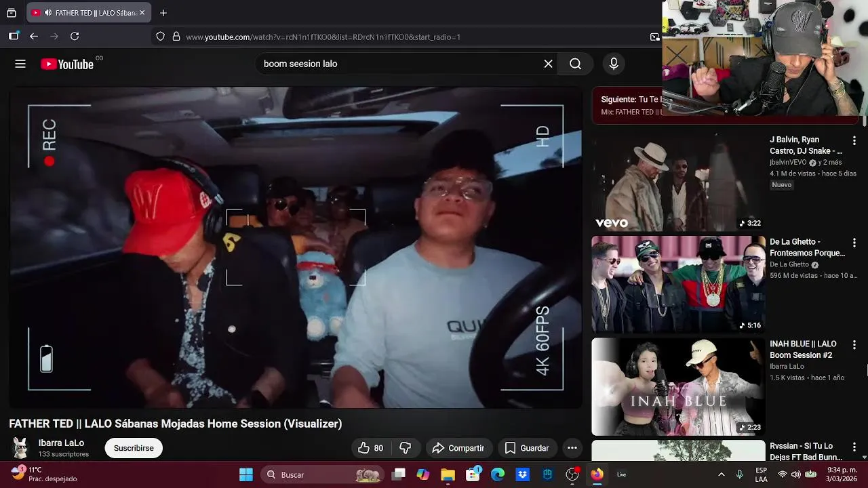
Task: Open the FATHER TED video title text
Action: pos(175,424)
